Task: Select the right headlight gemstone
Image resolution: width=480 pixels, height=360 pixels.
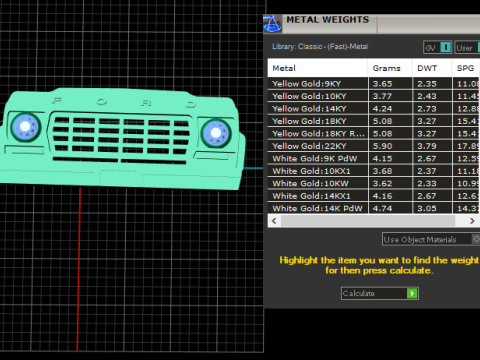Action: pyautogui.click(x=216, y=133)
